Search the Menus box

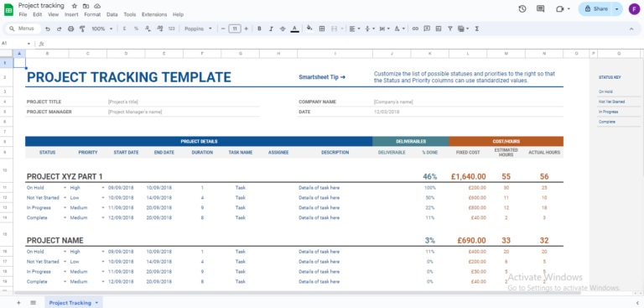pyautogui.click(x=23, y=29)
